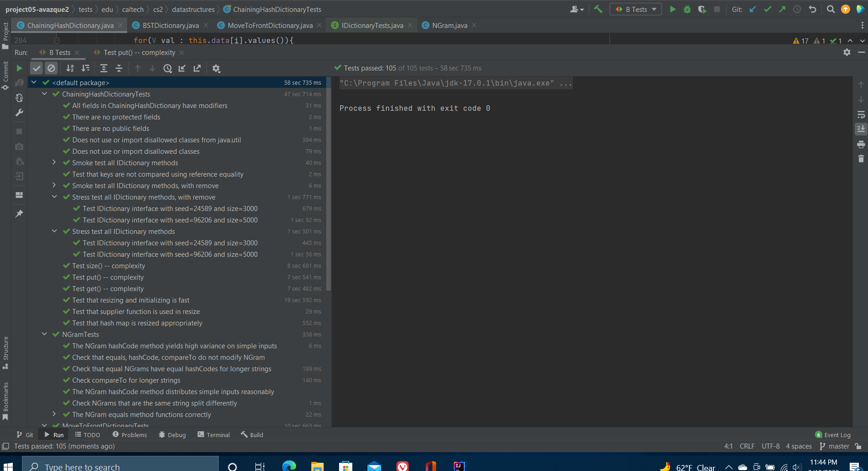Screen dimensions: 868x471
Task: Start debugging with the green bug icon
Action: click(x=687, y=9)
